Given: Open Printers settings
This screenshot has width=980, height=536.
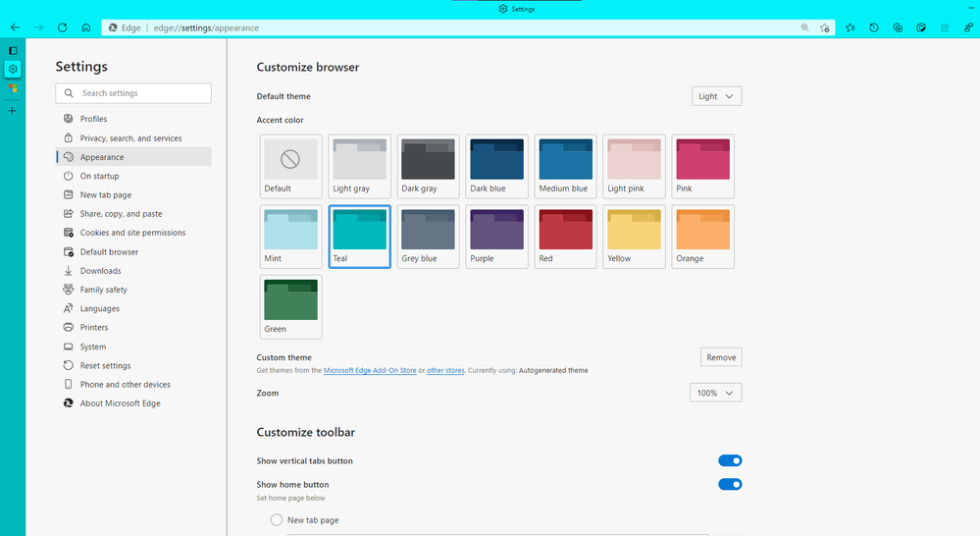Looking at the screenshot, I should (x=133, y=327).
